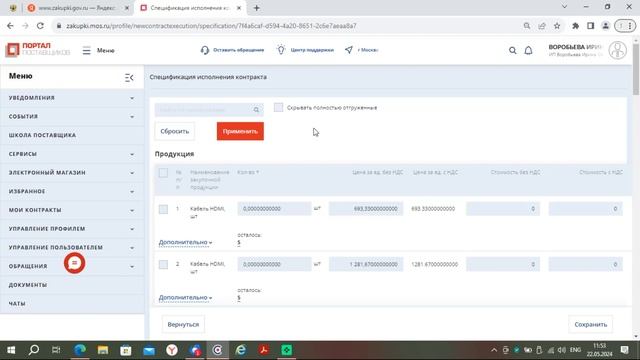Open Yandex Browser from the taskbar
Viewport: 640px width, 360px height.
tap(172, 350)
